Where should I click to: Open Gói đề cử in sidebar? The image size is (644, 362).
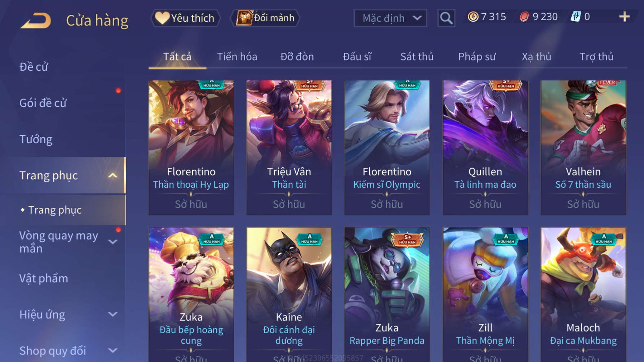[x=43, y=103]
